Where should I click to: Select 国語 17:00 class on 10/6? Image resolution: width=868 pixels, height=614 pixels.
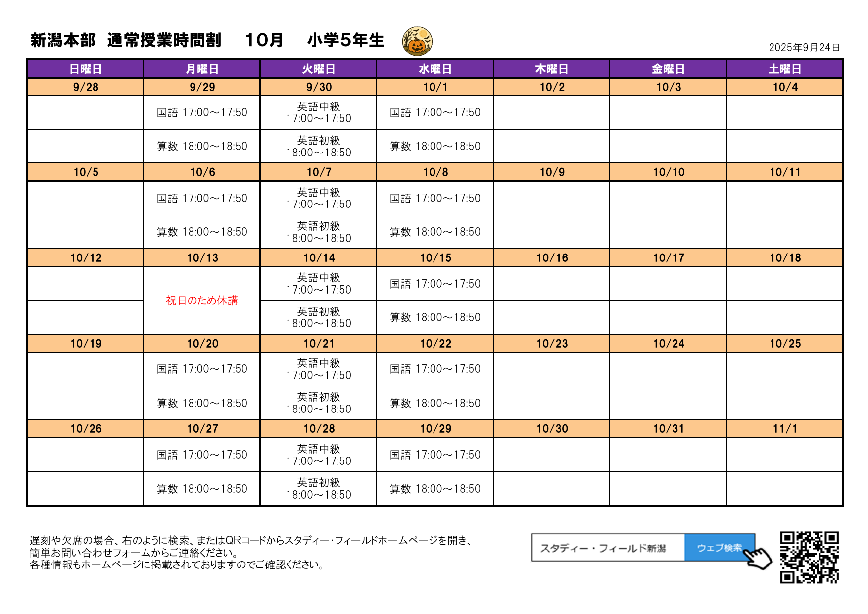point(202,198)
